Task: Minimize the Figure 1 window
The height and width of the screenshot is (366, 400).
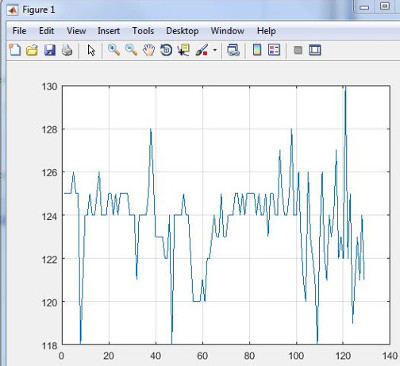Action: 365,7
